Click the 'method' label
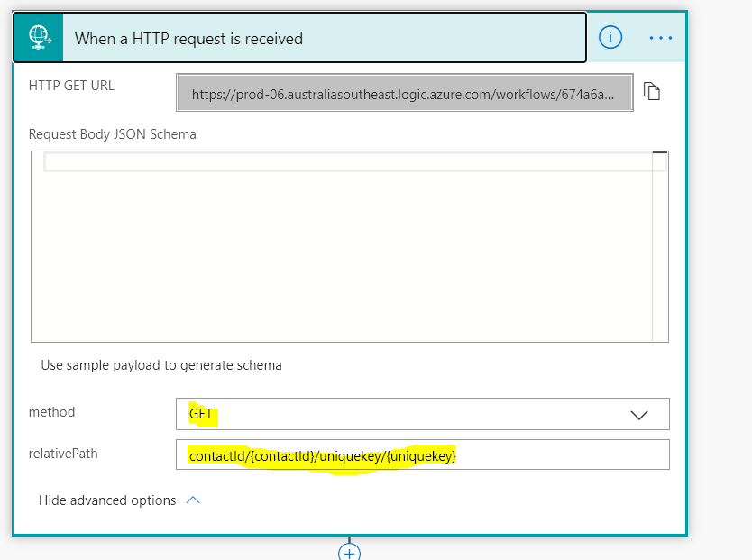752x560 pixels. coord(51,412)
